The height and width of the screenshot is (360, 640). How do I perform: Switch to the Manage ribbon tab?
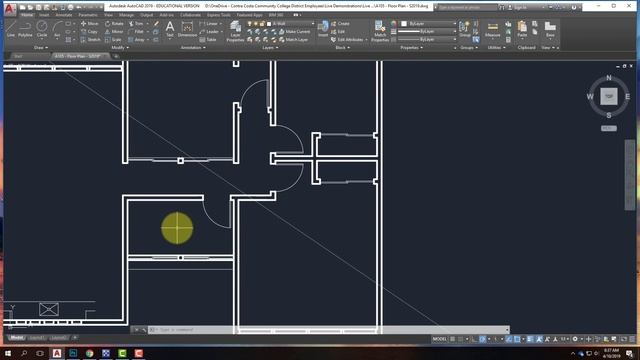tap(126, 15)
